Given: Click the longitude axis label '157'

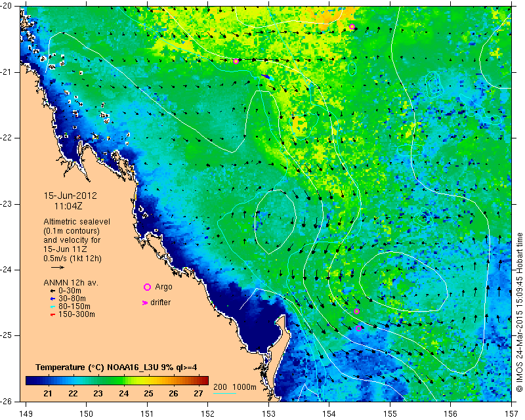Looking at the screenshot, I should coord(512,414).
